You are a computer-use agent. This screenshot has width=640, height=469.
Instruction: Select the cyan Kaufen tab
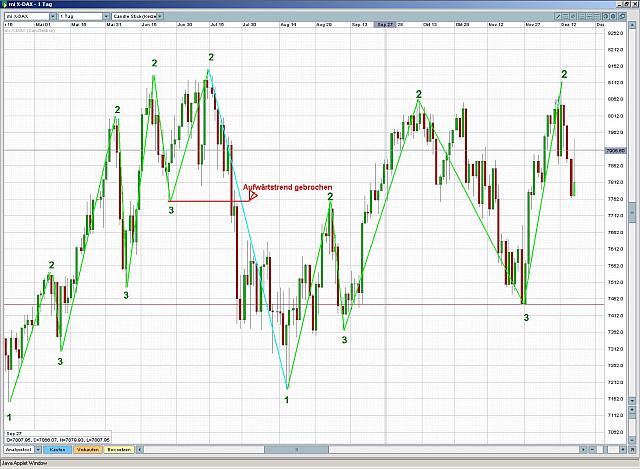[58, 450]
